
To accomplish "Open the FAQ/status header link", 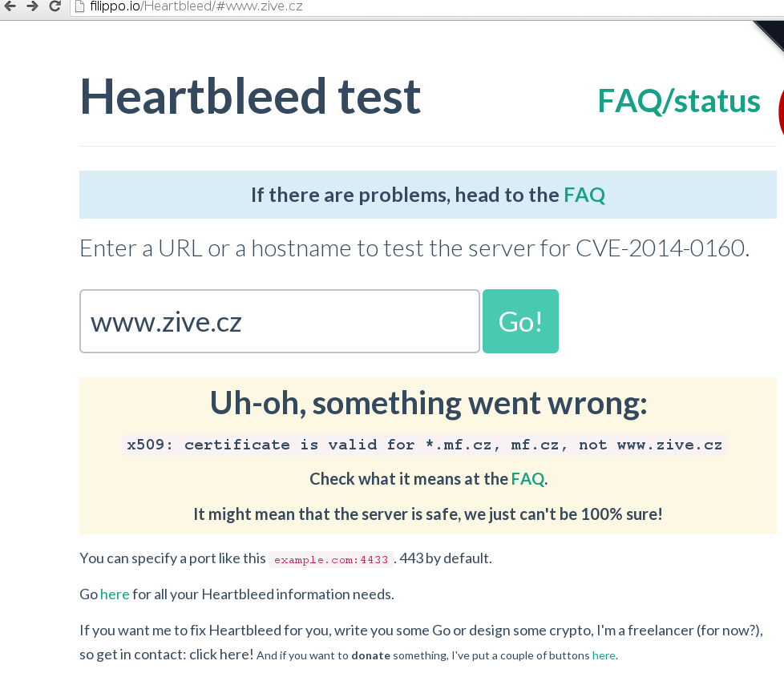I will (x=678, y=101).
